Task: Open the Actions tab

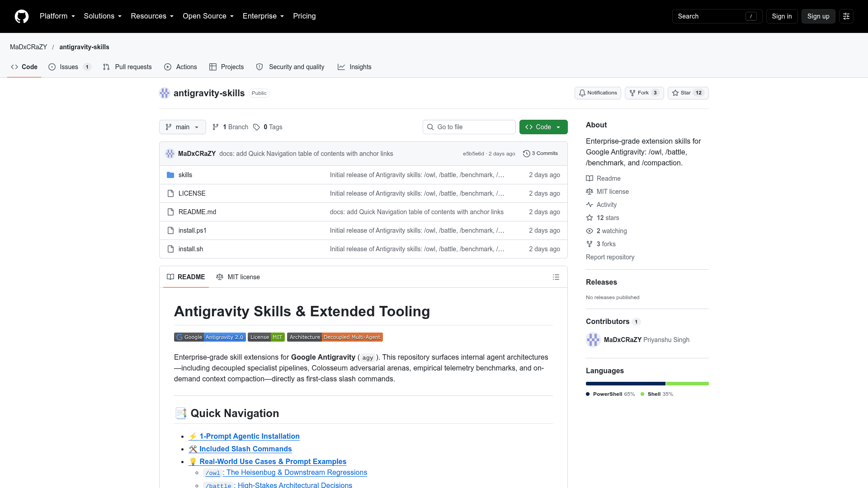Action: pos(180,67)
